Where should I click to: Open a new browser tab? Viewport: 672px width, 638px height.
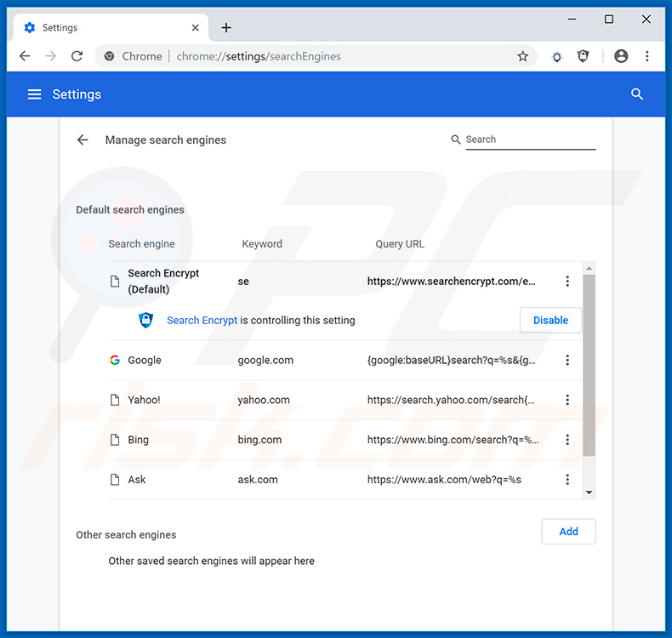(x=226, y=28)
